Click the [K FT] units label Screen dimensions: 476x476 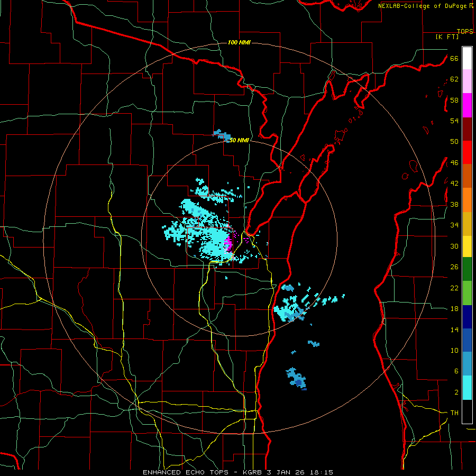point(447,37)
